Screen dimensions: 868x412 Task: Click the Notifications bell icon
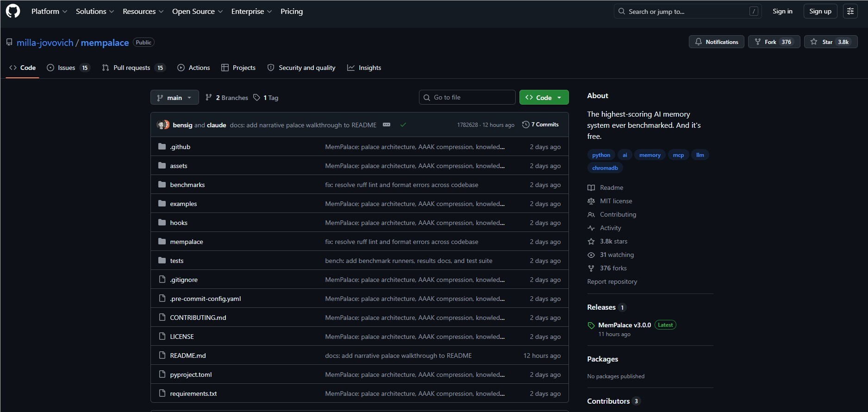699,42
